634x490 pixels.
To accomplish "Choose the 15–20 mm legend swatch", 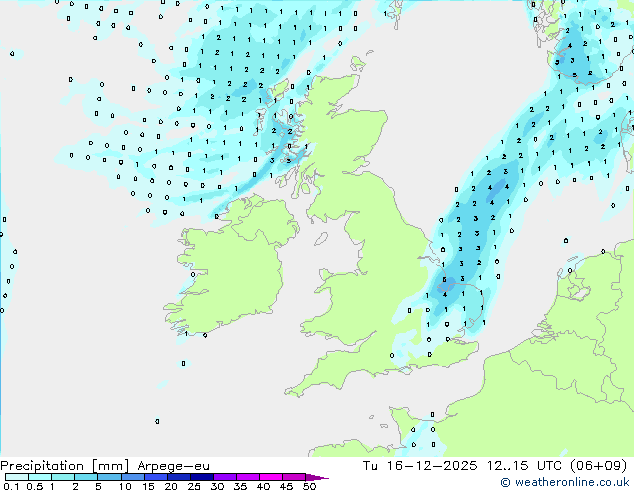I will [x=155, y=477].
